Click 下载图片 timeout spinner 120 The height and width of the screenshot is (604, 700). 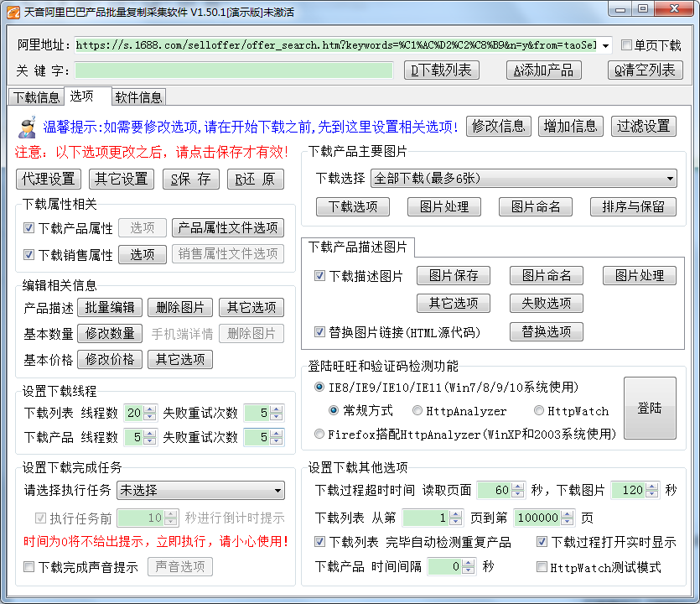point(635,490)
